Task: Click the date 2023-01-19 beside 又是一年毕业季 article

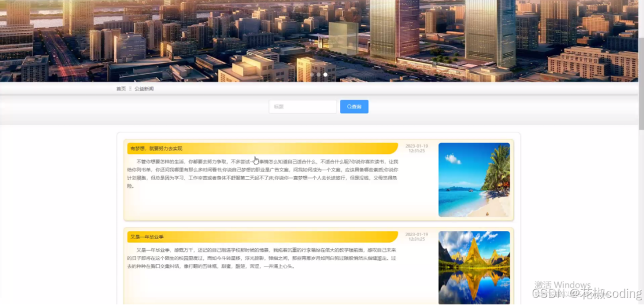Action: point(416,237)
